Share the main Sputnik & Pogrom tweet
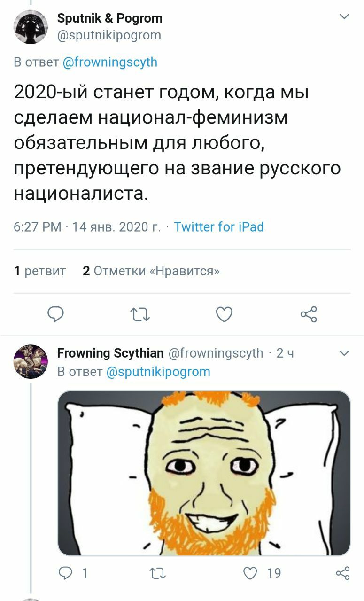This screenshot has height=601, width=364. tap(309, 314)
